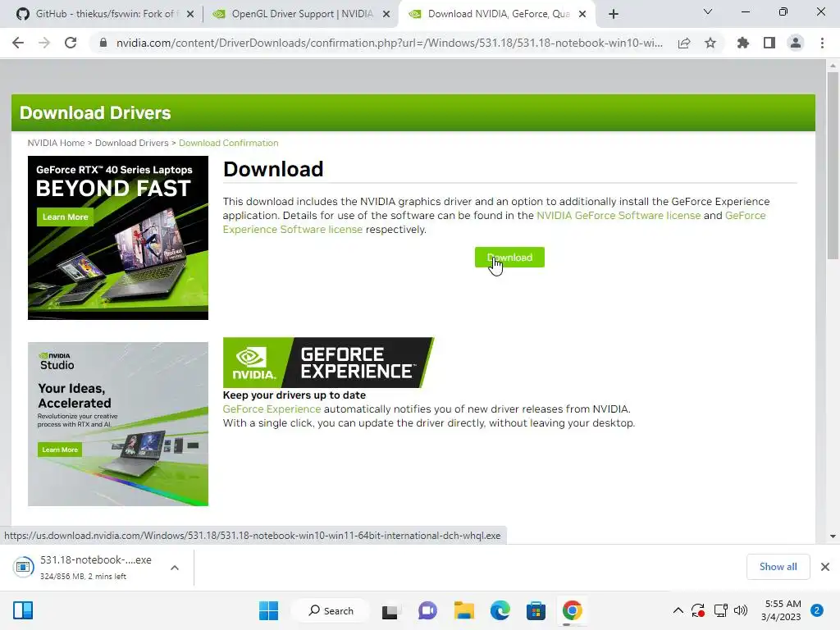Image resolution: width=840 pixels, height=630 pixels.
Task: Open GeForce RTX 40 Series Laptops ad
Action: click(x=118, y=238)
